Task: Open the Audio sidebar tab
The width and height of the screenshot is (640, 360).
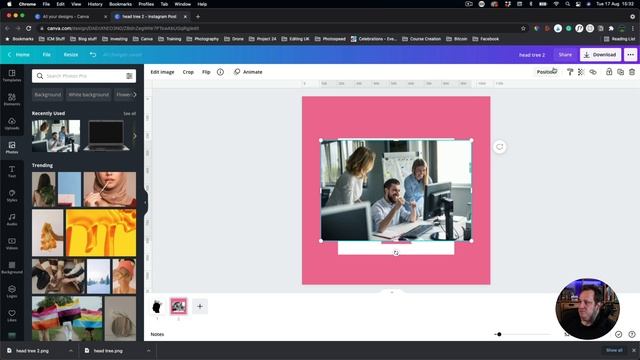Action: [x=12, y=219]
